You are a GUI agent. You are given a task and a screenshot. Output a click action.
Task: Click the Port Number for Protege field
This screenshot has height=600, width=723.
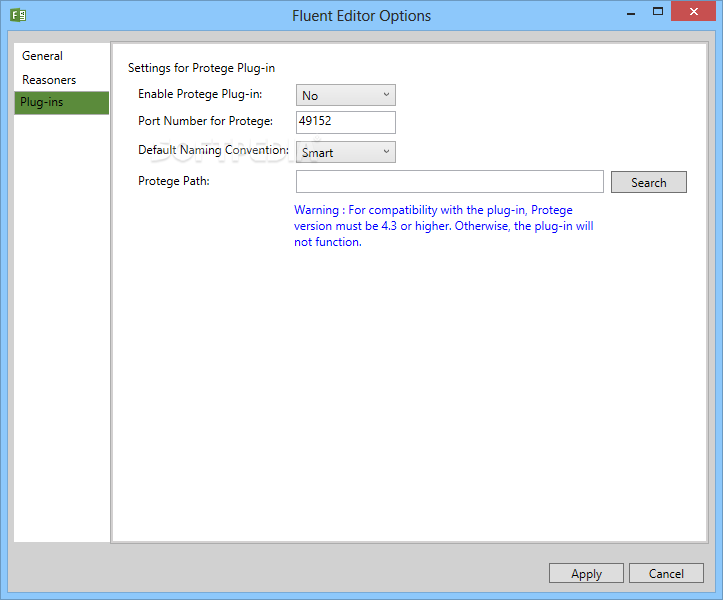coord(345,122)
